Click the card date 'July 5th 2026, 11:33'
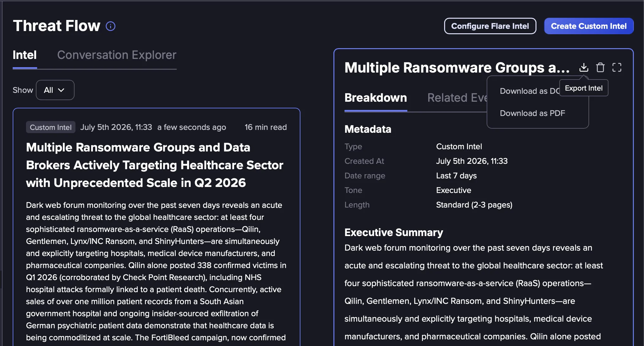 (x=116, y=127)
